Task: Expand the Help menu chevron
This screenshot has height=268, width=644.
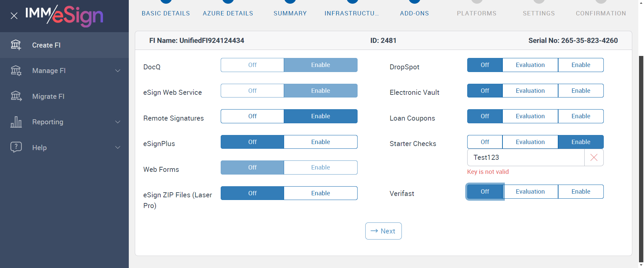Action: pyautogui.click(x=118, y=147)
